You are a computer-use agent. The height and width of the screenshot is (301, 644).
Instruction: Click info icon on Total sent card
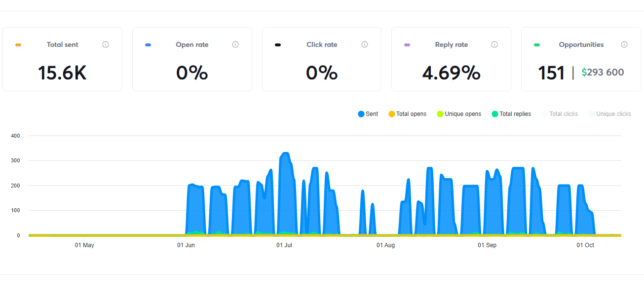[x=106, y=44]
